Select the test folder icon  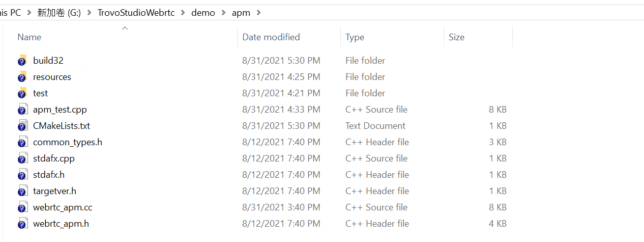22,93
